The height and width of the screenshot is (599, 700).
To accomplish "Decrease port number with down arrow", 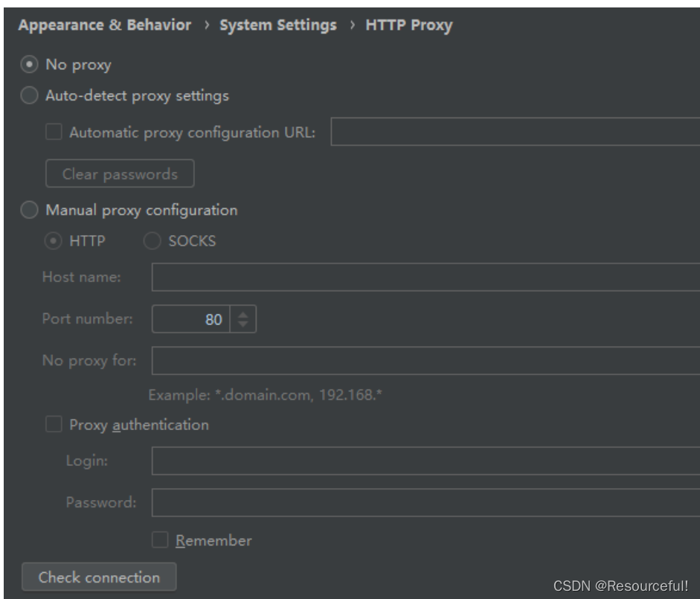I will (x=243, y=324).
